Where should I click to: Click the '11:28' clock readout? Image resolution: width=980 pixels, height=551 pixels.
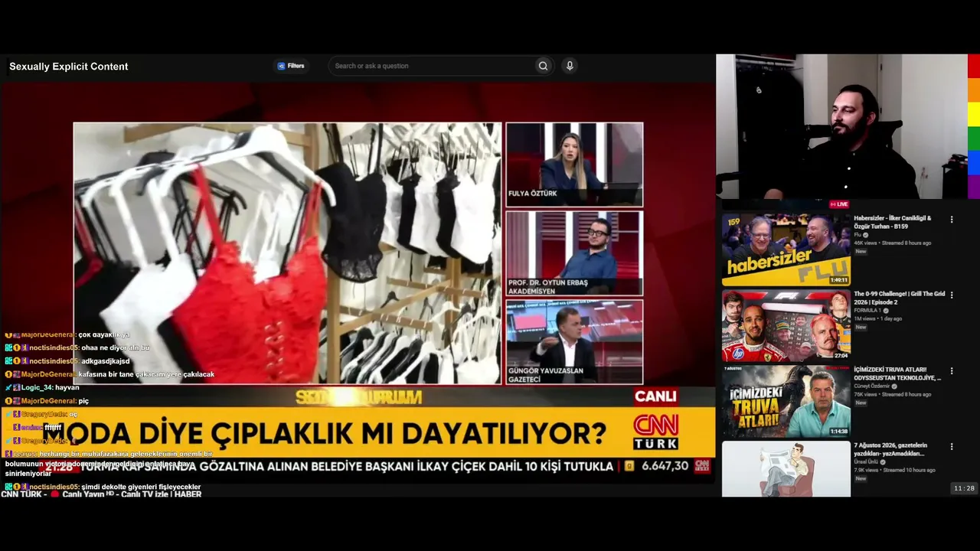(x=964, y=488)
